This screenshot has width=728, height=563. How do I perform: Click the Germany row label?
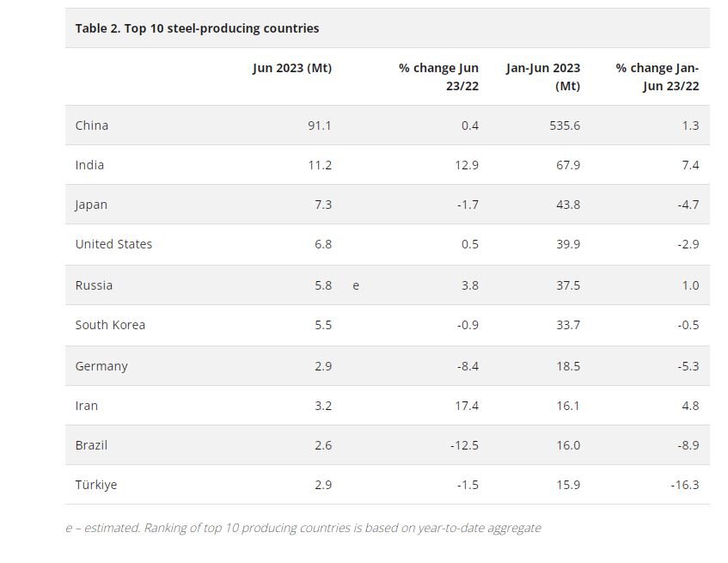101,366
